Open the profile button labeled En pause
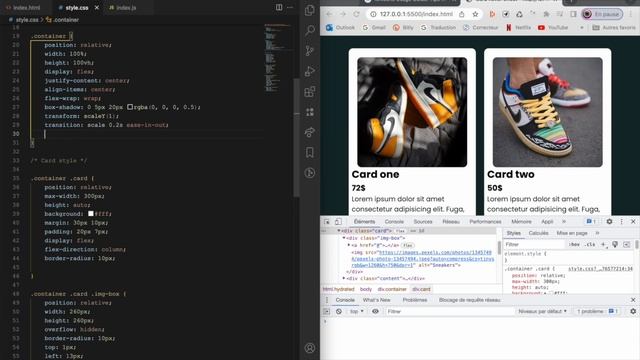The image size is (640, 360). click(602, 14)
